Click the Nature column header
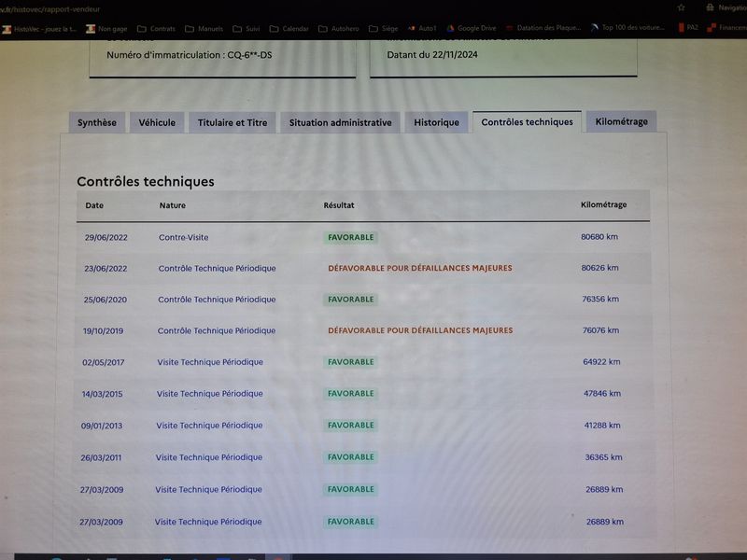 [173, 205]
